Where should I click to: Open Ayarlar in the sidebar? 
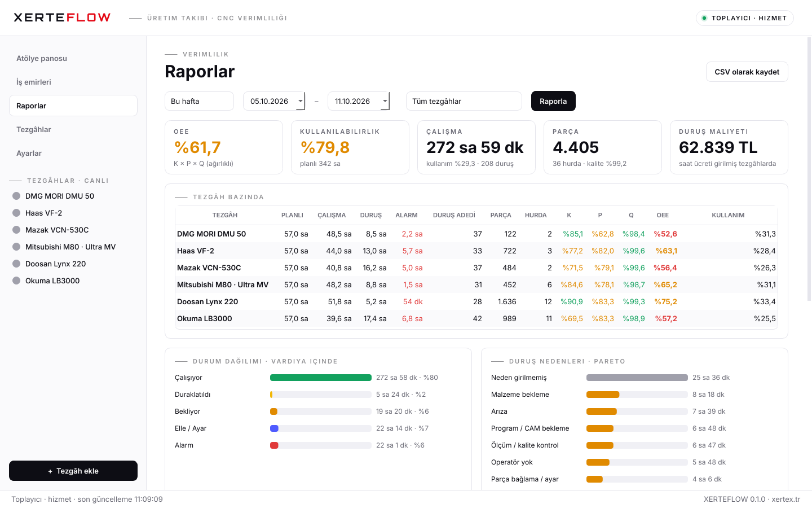point(73,153)
